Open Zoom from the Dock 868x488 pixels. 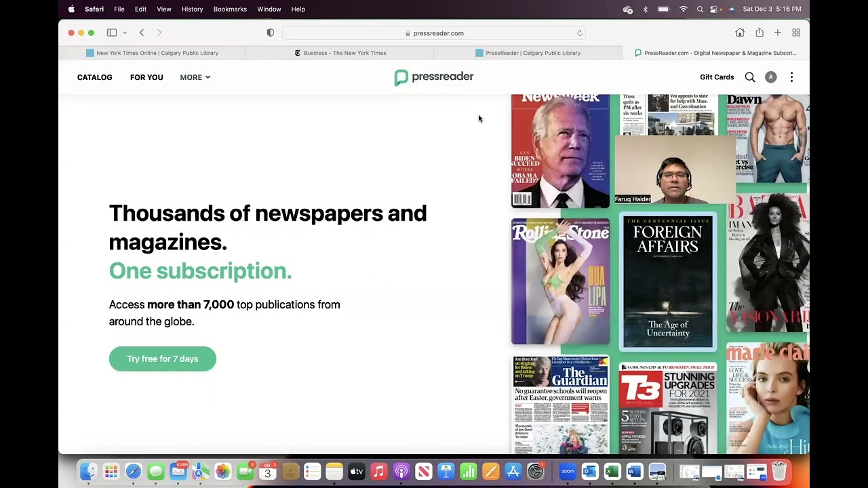tap(568, 471)
